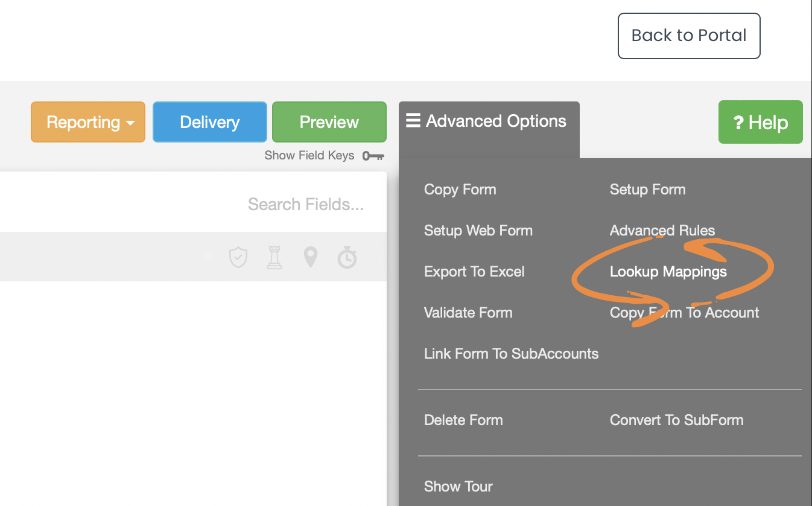
Task: Preview the form
Action: click(x=329, y=122)
